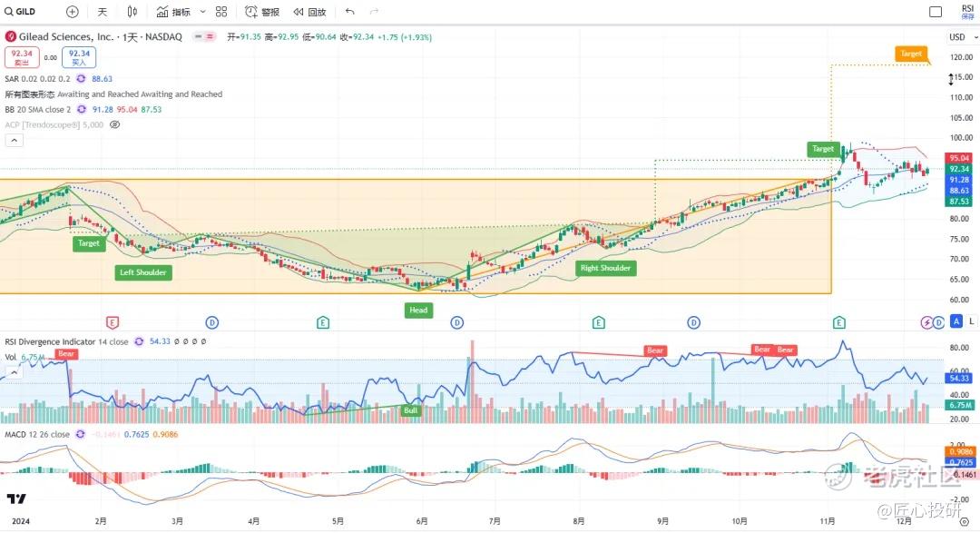Image resolution: width=980 pixels, height=533 pixels.
Task: Click the 87.53 green price tag
Action: click(959, 202)
